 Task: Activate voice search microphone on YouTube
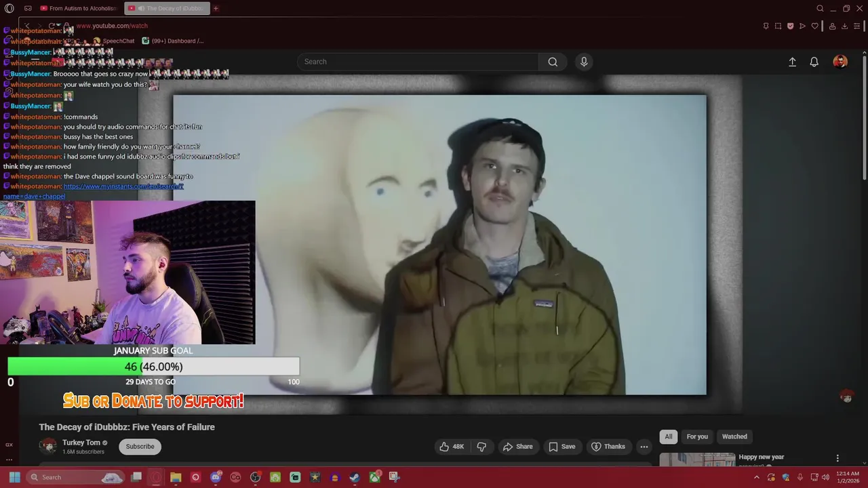584,62
